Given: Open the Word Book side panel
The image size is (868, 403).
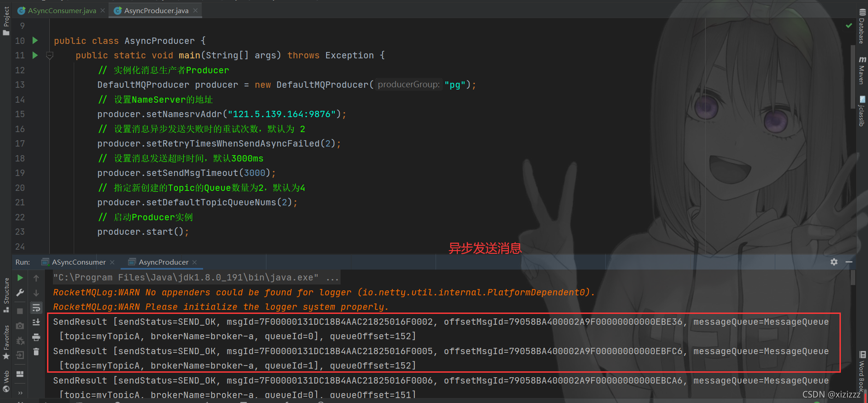Looking at the screenshot, I should [862, 372].
